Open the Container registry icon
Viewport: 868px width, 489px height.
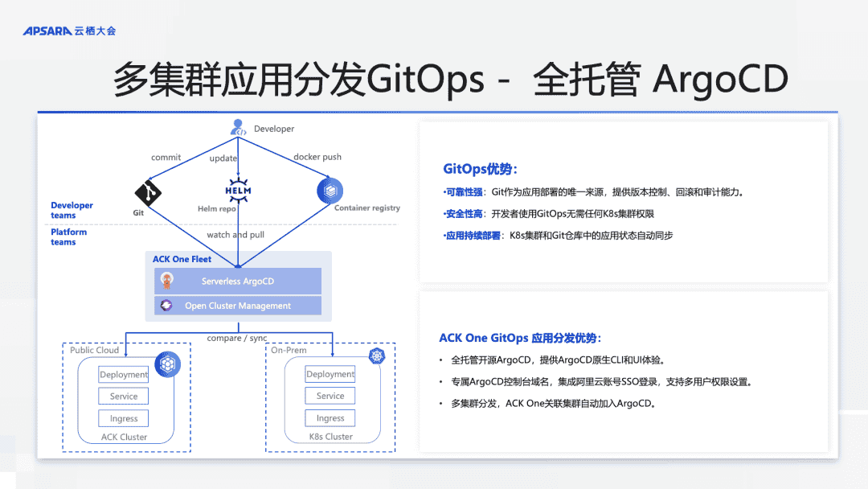click(x=331, y=191)
